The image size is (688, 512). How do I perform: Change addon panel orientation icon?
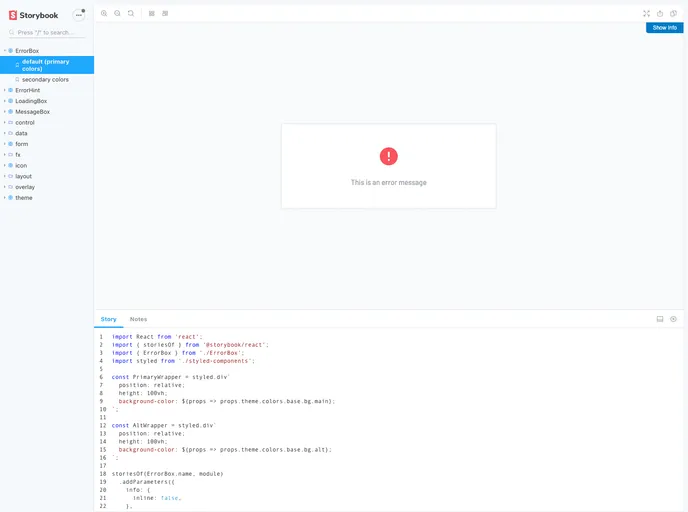660,319
